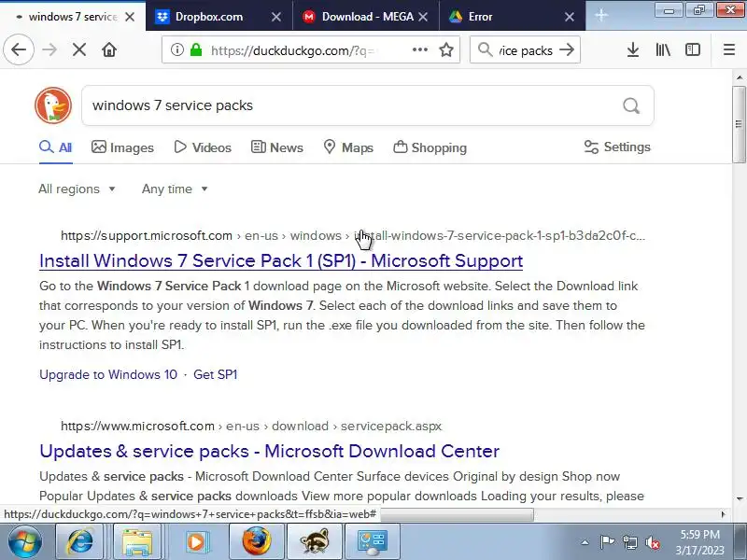Click the network tray icon

click(x=629, y=542)
